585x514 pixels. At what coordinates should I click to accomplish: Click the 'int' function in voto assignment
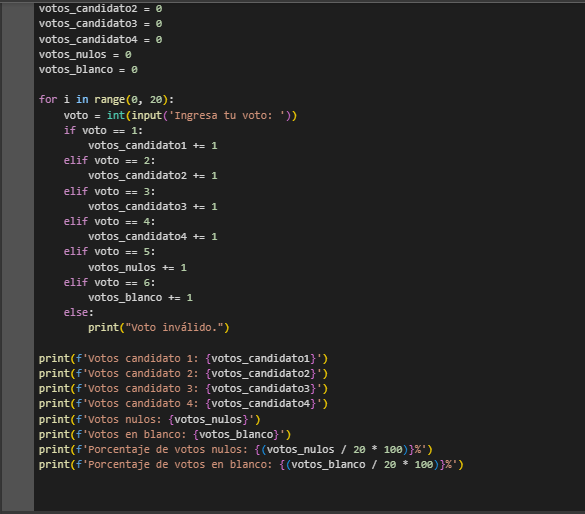116,116
